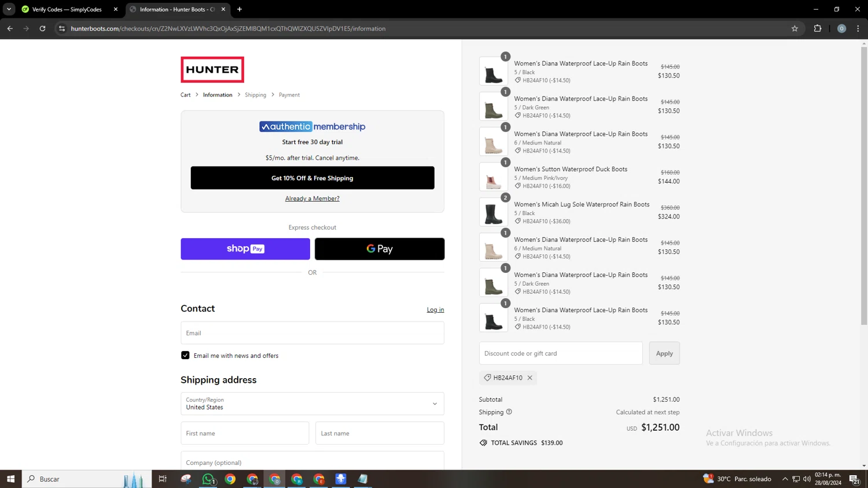This screenshot has width=868, height=488.
Task: Click the Already a Member? link
Action: click(312, 198)
